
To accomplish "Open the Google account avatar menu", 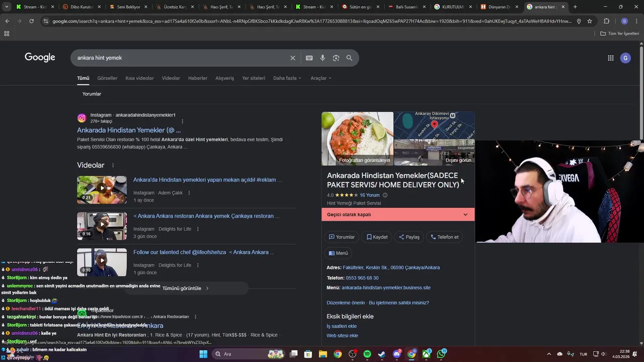I will [x=625, y=58].
